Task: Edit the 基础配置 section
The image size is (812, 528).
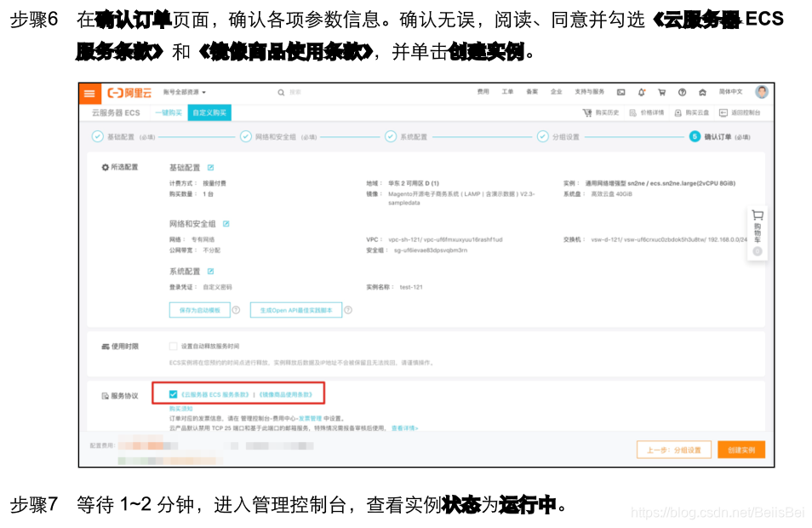Action: point(211,168)
